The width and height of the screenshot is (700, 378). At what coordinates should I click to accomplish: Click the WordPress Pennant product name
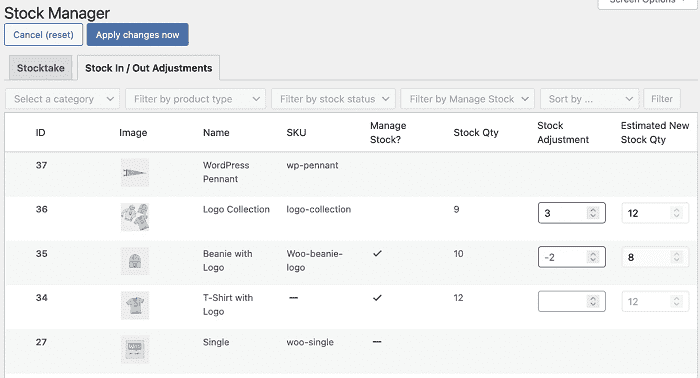[x=226, y=172]
